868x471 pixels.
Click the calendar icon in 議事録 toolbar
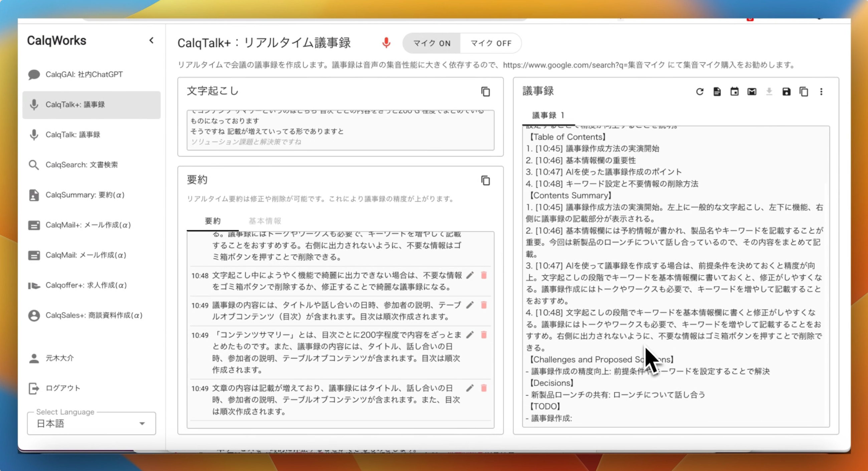(x=734, y=92)
